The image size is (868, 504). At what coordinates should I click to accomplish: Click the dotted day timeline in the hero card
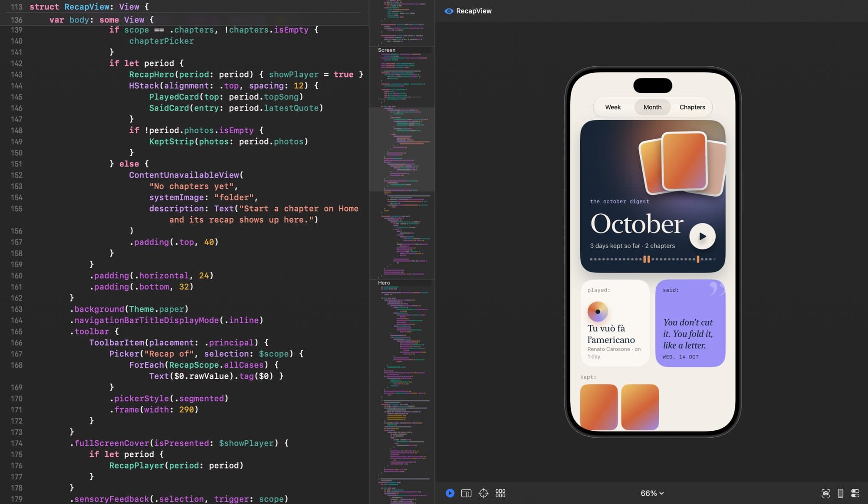click(x=653, y=259)
